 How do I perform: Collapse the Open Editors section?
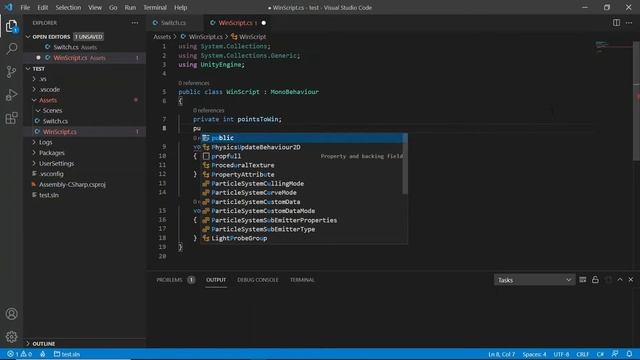(x=28, y=37)
